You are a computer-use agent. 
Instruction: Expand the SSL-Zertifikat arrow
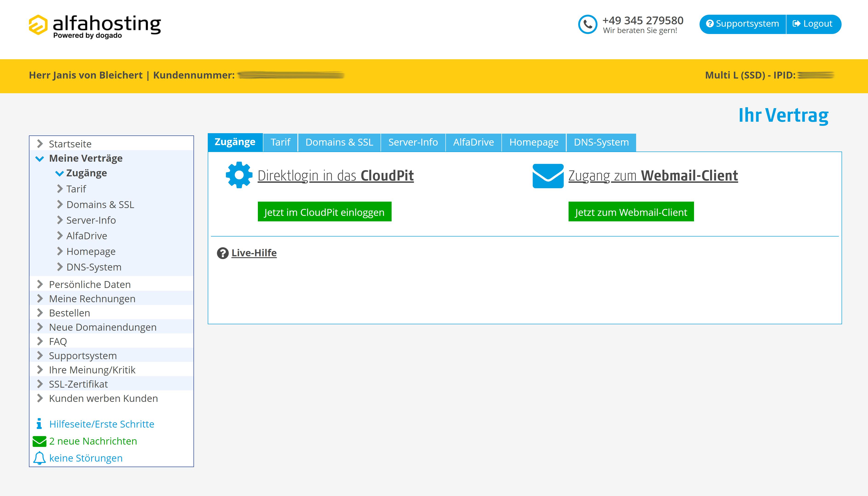tap(40, 384)
